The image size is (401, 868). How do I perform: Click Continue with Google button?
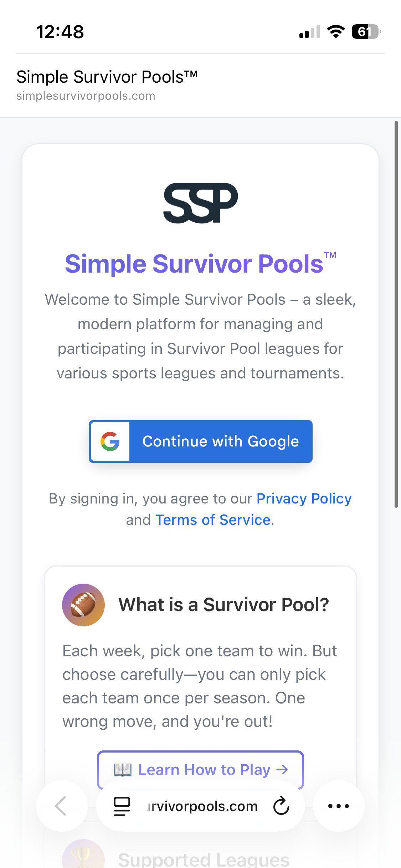pos(201,441)
